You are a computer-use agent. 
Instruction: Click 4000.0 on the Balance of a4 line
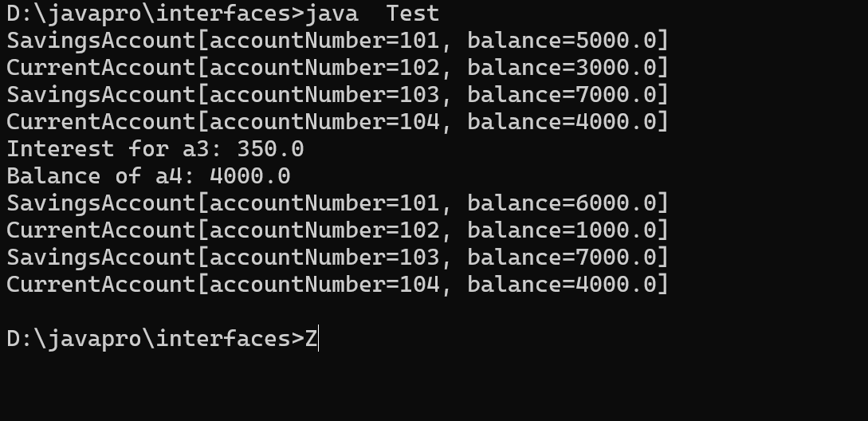pos(249,176)
